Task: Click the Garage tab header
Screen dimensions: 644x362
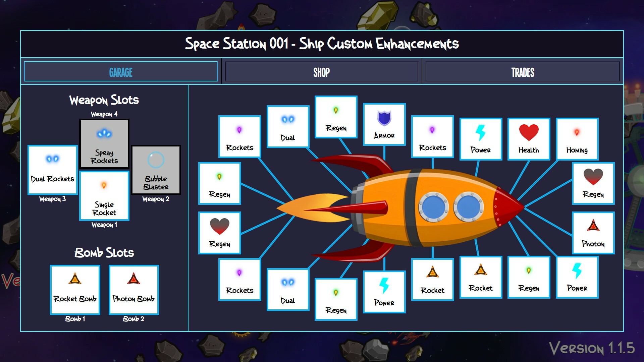Action: (120, 71)
